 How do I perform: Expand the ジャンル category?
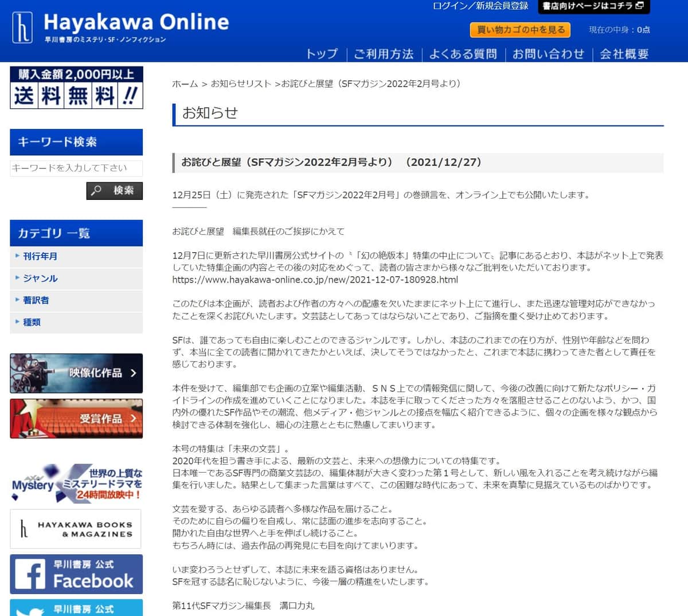(x=40, y=278)
